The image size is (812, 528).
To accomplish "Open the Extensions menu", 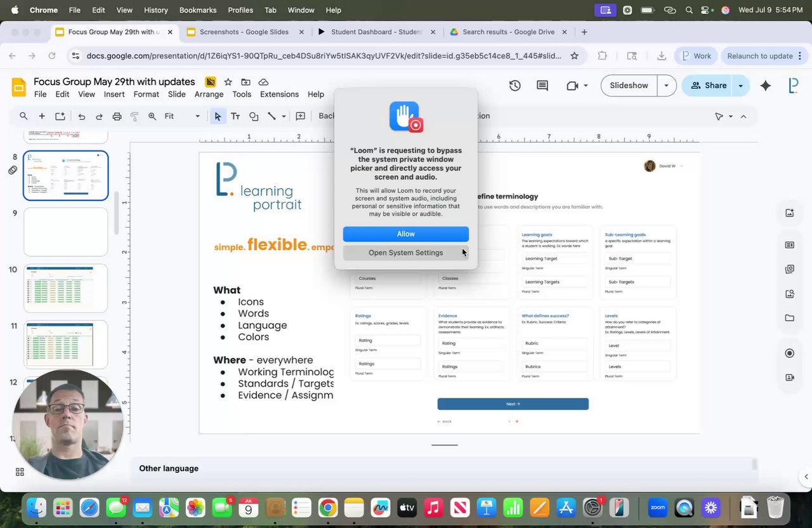I will 279,94.
